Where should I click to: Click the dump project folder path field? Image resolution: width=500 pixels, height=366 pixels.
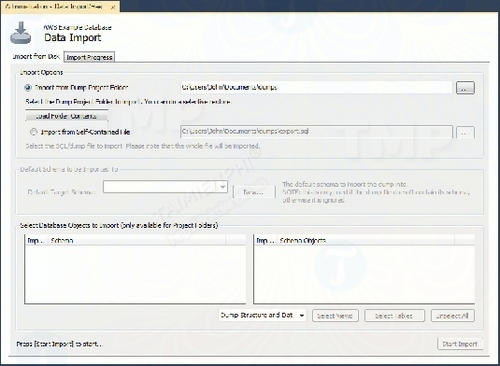click(x=316, y=88)
